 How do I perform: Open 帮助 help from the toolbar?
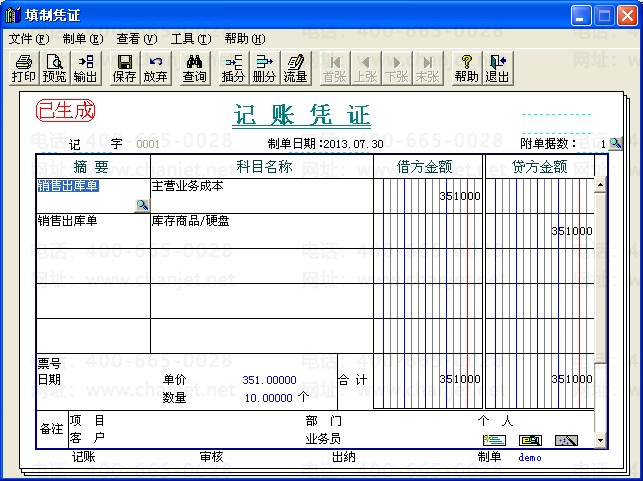point(466,68)
